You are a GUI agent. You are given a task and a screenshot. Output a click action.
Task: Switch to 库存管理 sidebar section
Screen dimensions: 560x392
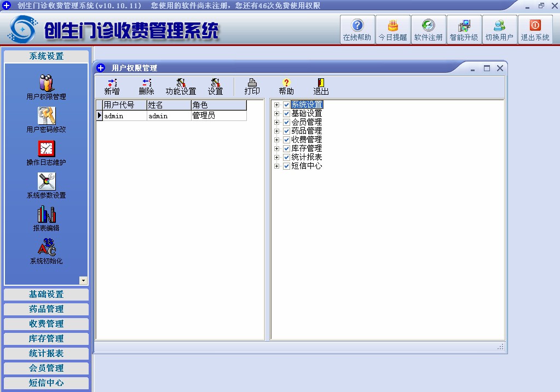[x=46, y=339]
